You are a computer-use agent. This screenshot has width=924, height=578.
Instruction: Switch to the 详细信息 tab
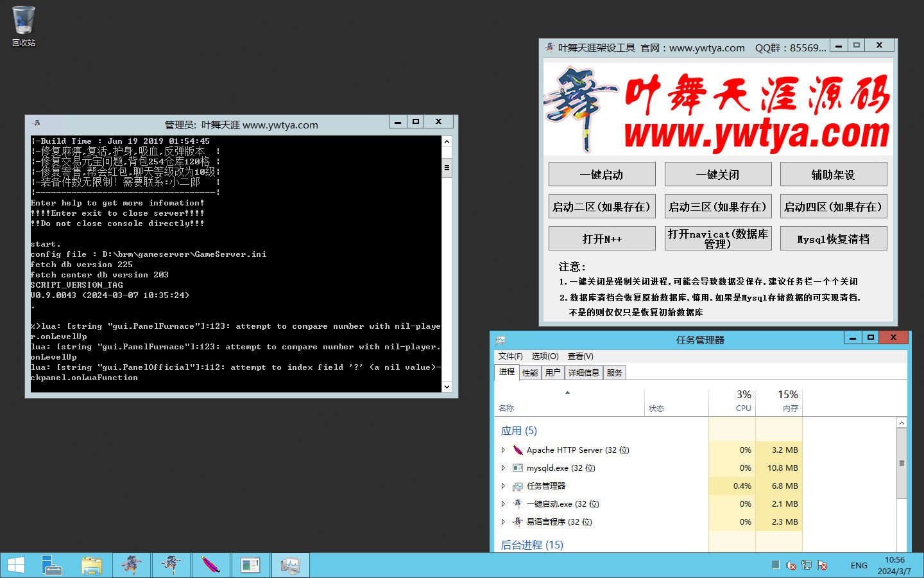pyautogui.click(x=583, y=372)
